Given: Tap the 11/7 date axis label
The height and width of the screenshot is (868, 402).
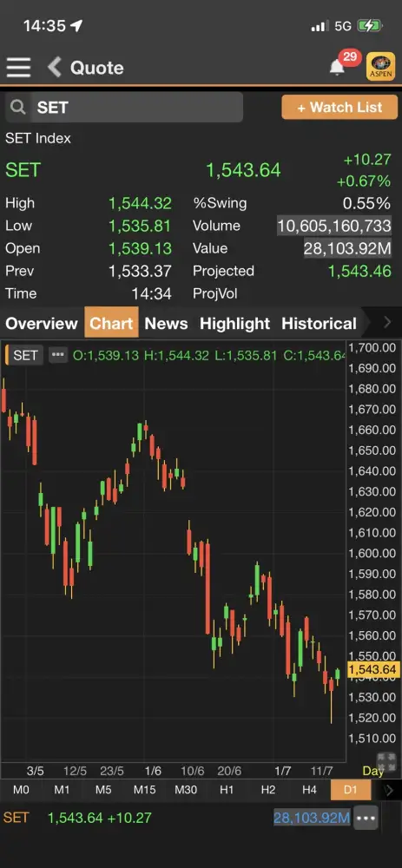Looking at the screenshot, I should tap(322, 771).
